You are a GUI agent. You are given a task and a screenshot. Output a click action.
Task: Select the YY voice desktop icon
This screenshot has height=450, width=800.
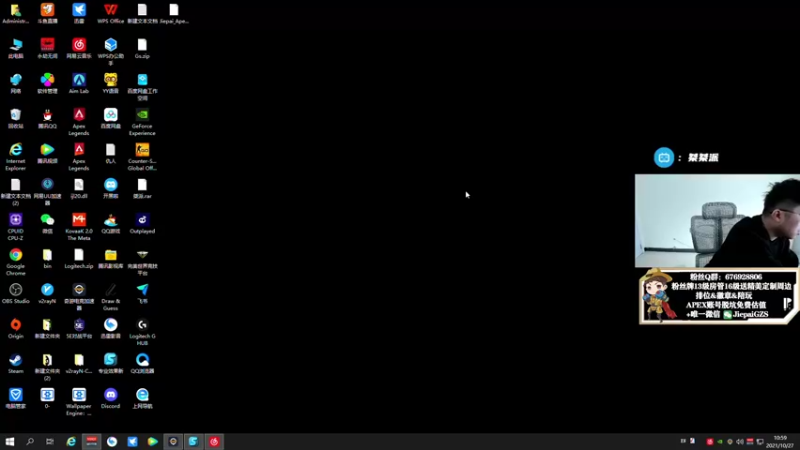pyautogui.click(x=110, y=84)
